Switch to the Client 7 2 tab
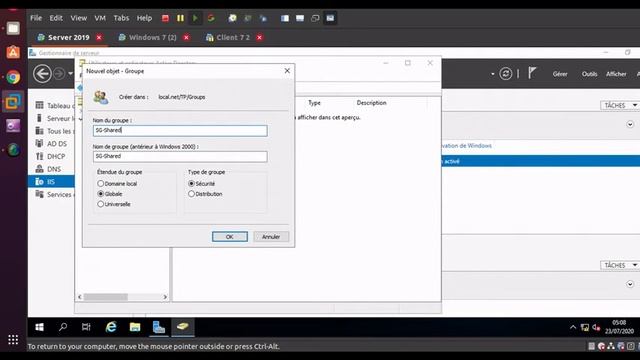640x360 pixels. coord(233,37)
